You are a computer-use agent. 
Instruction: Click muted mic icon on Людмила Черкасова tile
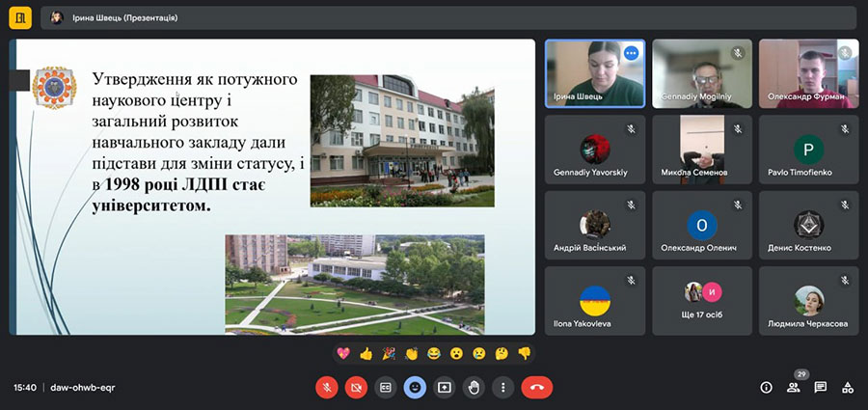844,281
